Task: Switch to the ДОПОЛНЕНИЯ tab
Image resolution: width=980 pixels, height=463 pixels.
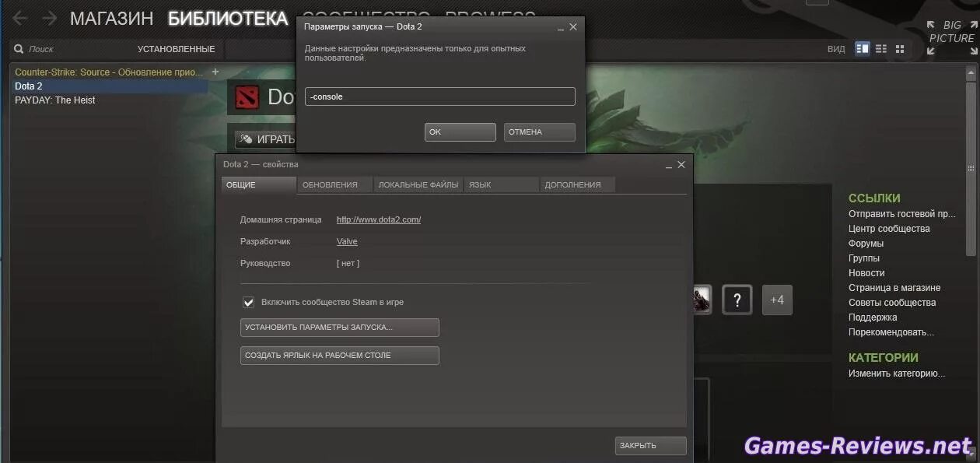Action: click(577, 184)
